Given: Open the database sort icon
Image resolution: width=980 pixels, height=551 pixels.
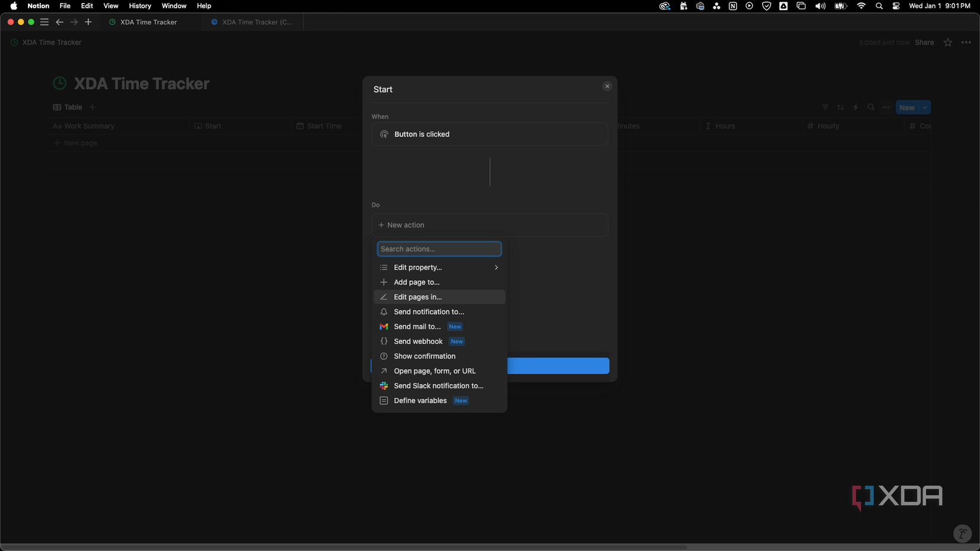Looking at the screenshot, I should (x=840, y=107).
